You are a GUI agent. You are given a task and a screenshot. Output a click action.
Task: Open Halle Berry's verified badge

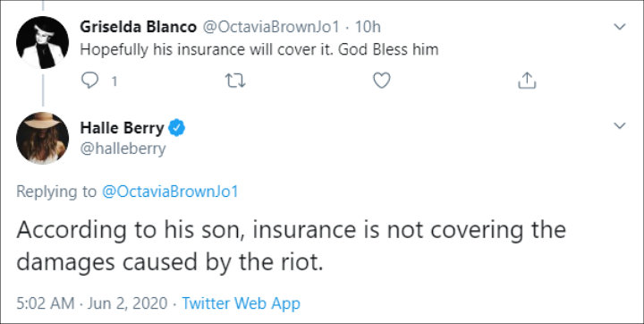coord(177,128)
